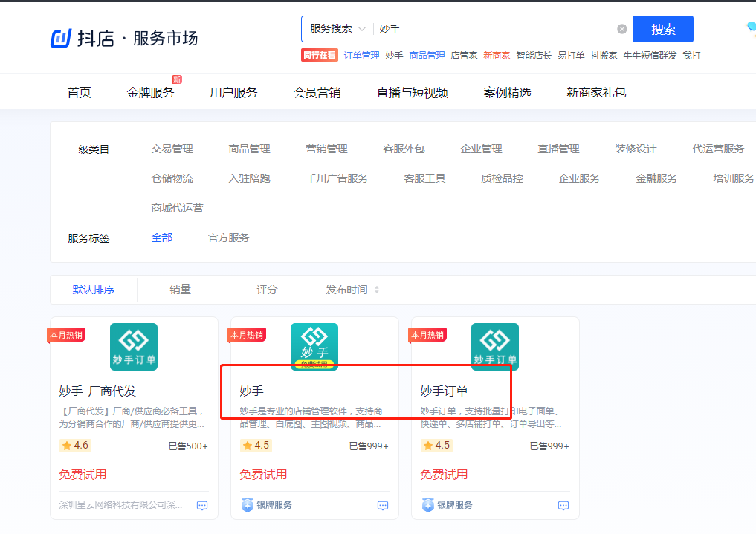
Task: Click the 易打单 hot search link
Action: pyautogui.click(x=571, y=56)
